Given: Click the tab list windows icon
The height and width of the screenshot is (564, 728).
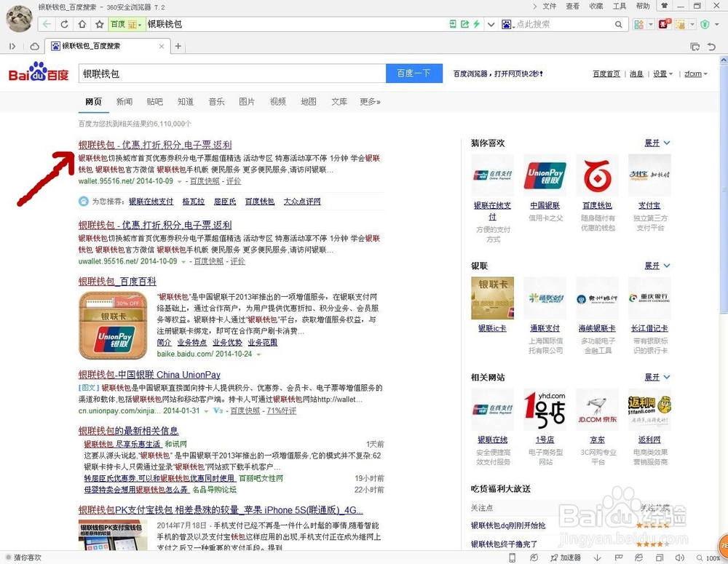Looking at the screenshot, I should [695, 46].
